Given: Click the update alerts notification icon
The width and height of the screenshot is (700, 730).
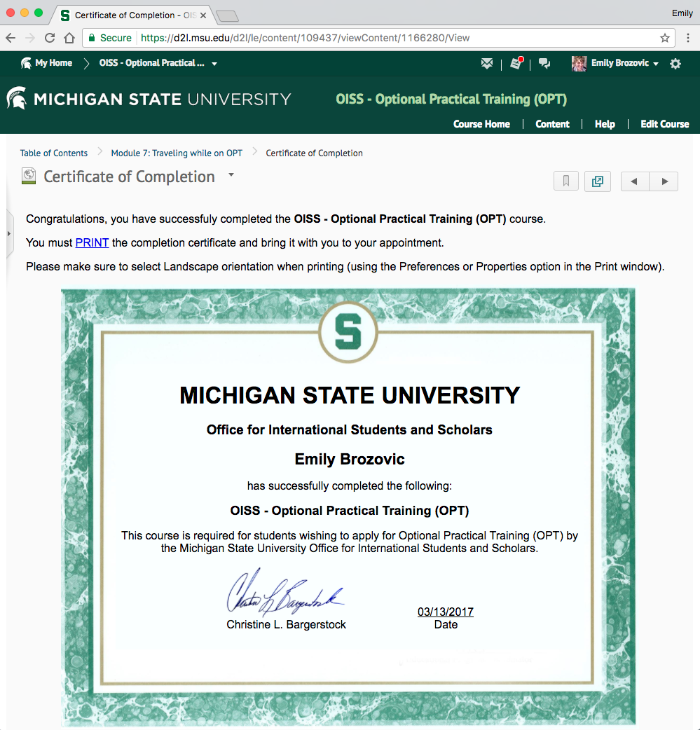Looking at the screenshot, I should point(516,64).
